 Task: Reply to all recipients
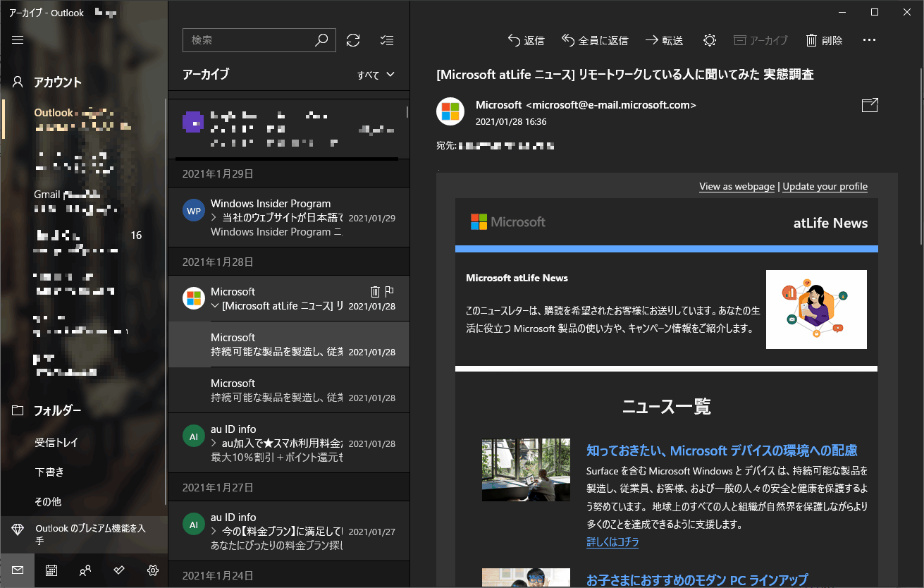(595, 40)
